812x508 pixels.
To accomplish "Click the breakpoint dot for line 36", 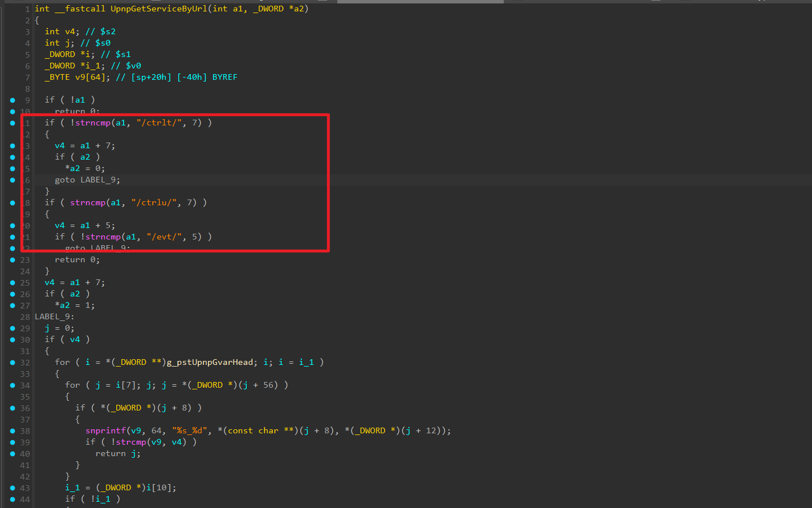I will [13, 408].
